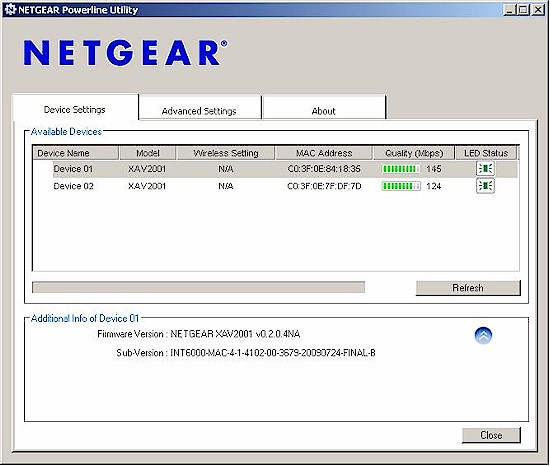Select the Device 02 row
Image resolution: width=550 pixels, height=466 pixels.
[275, 186]
